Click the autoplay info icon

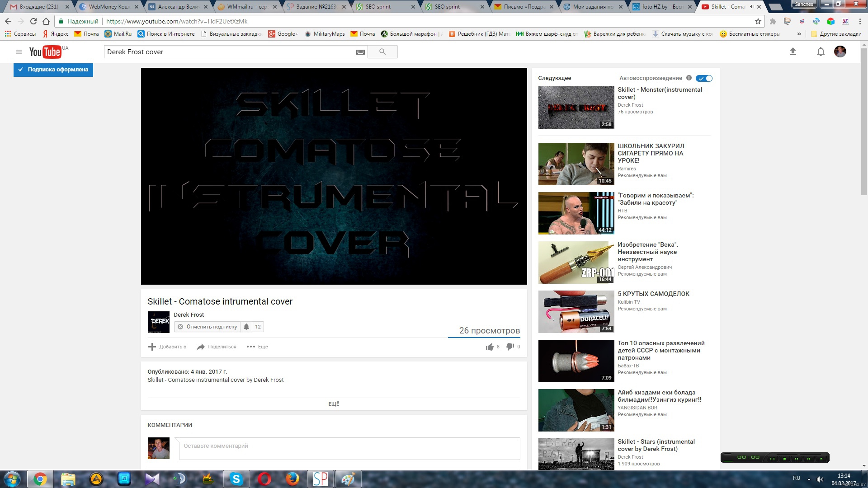pos(689,78)
